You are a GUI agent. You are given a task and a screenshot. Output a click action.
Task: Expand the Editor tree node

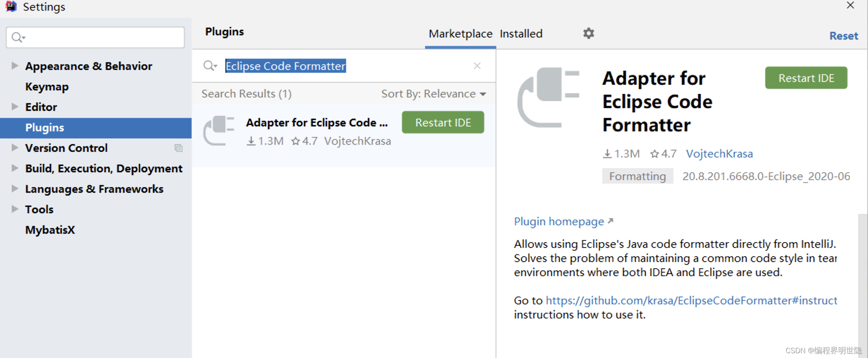click(15, 107)
